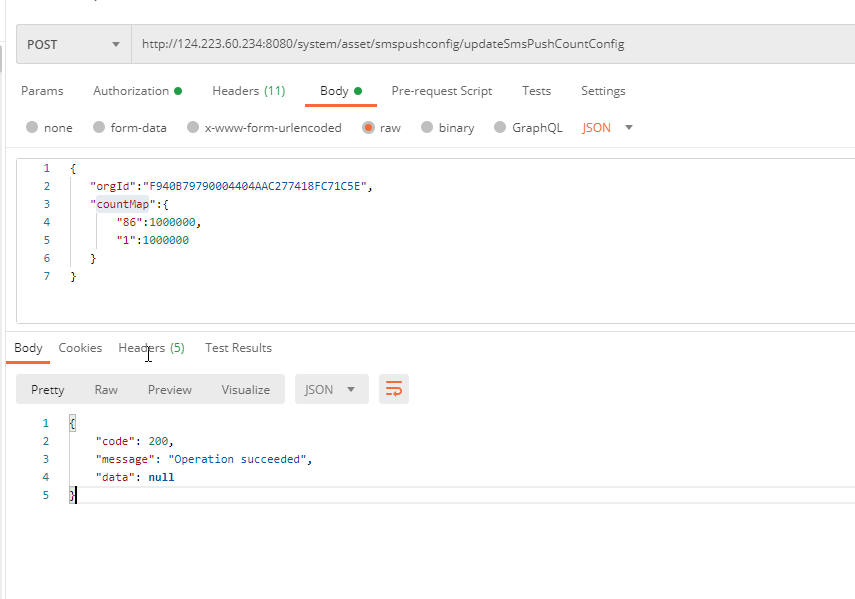Select the none body type radio
Viewport: 855px width, 599px height.
point(32,128)
